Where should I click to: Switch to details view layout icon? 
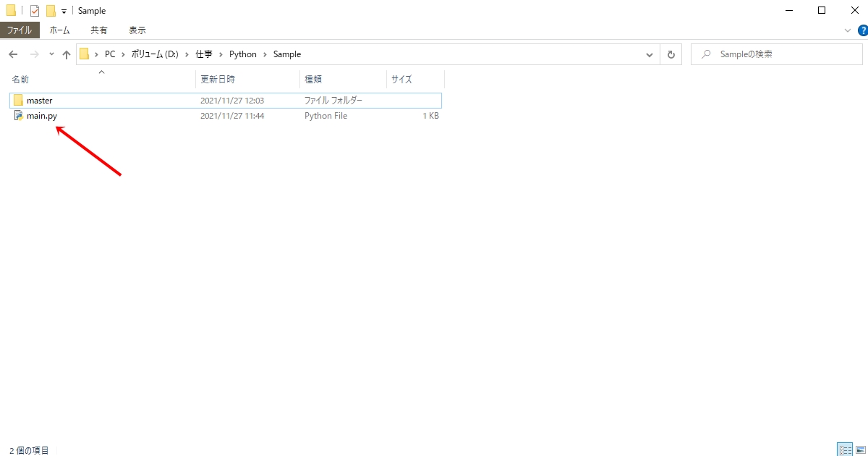(x=845, y=449)
